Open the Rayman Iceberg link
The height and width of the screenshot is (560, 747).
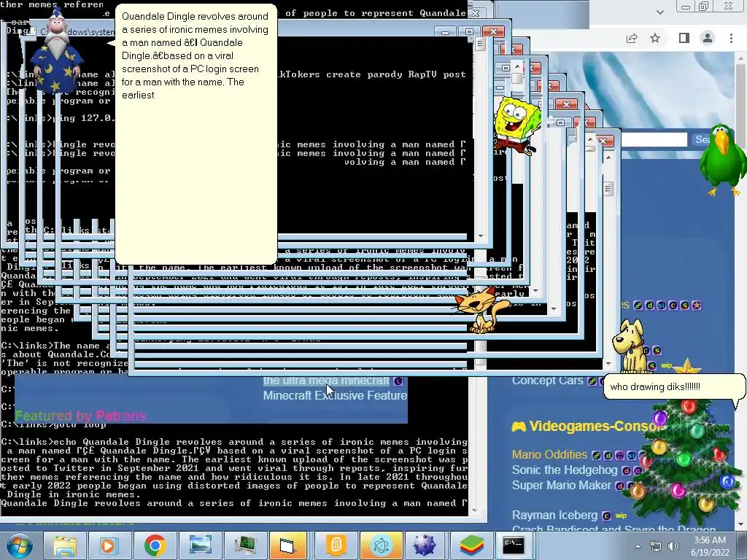tap(554, 516)
